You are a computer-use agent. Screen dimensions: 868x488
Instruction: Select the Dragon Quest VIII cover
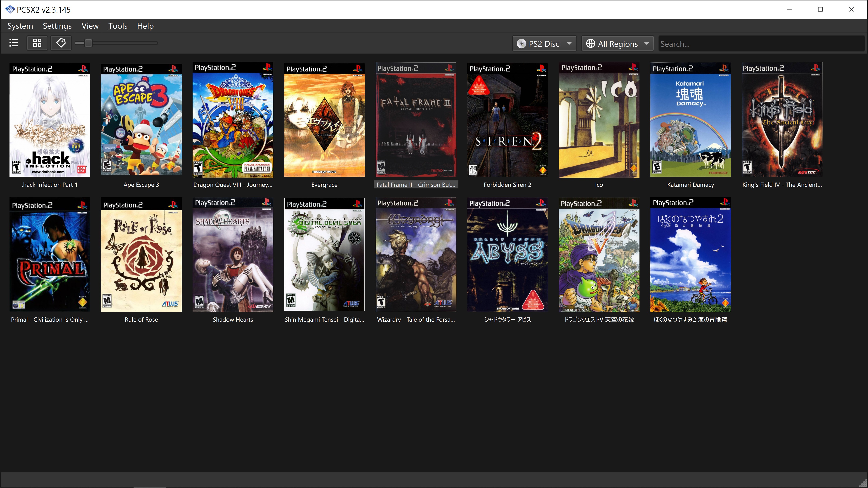233,120
